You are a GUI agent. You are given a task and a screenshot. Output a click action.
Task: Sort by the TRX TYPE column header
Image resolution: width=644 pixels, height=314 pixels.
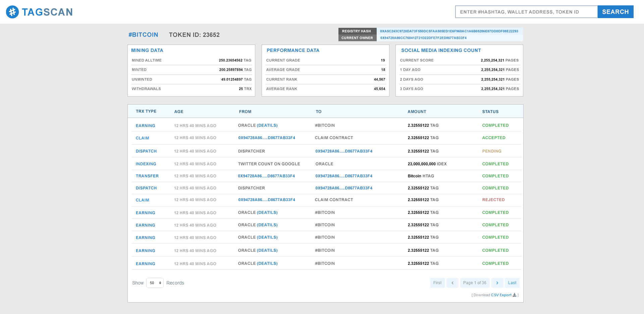click(x=146, y=111)
